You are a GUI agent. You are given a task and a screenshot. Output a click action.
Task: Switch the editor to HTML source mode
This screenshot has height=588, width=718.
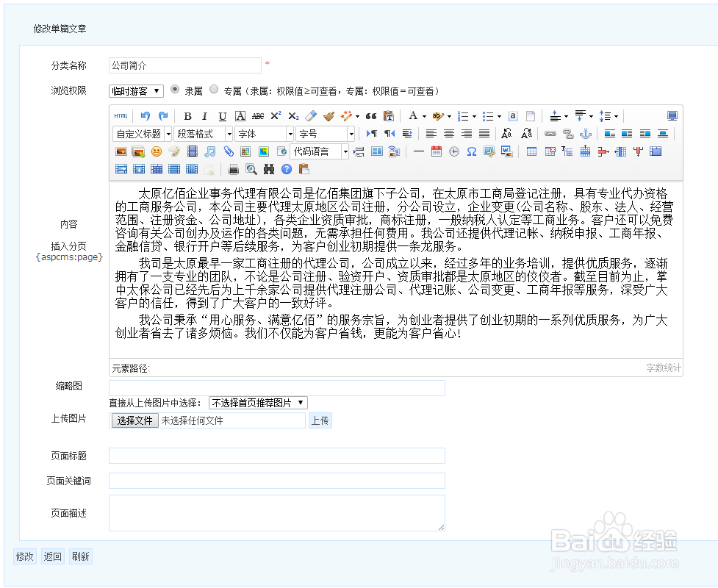click(x=120, y=116)
